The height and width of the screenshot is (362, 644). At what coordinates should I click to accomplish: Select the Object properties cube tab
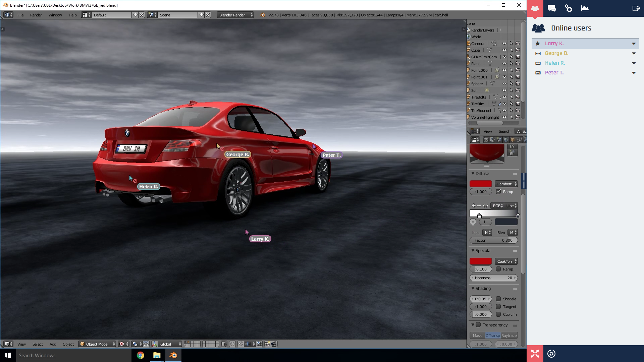[513, 140]
